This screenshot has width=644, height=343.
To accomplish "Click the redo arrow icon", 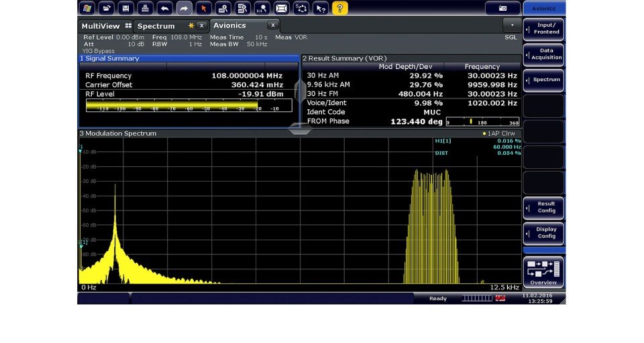I will tap(184, 8).
